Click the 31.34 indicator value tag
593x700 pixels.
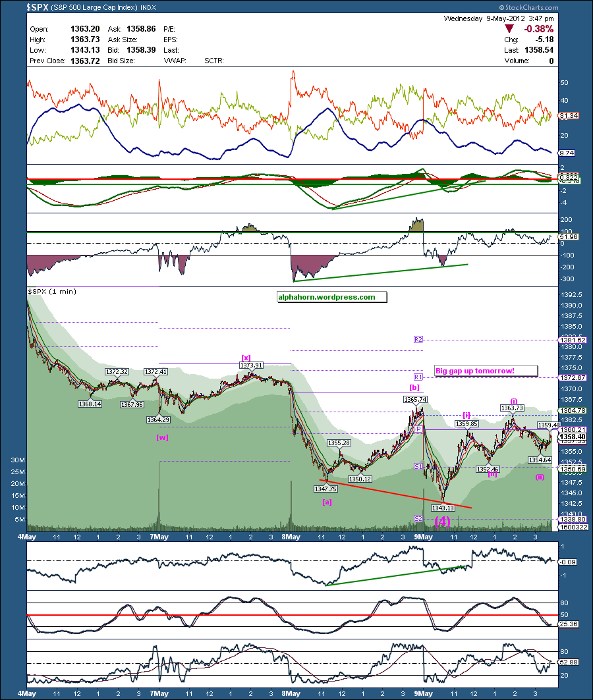tap(569, 116)
